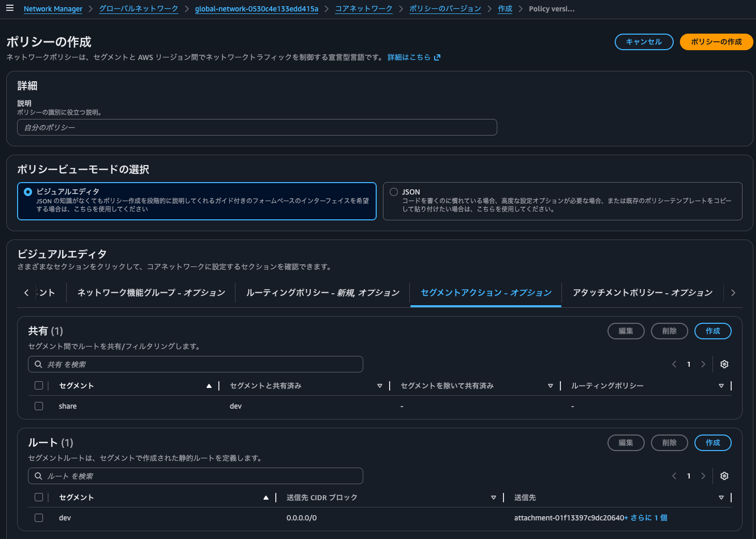Image resolution: width=756 pixels, height=539 pixels.
Task: Check the checkbox for the share segment row
Action: 39,406
